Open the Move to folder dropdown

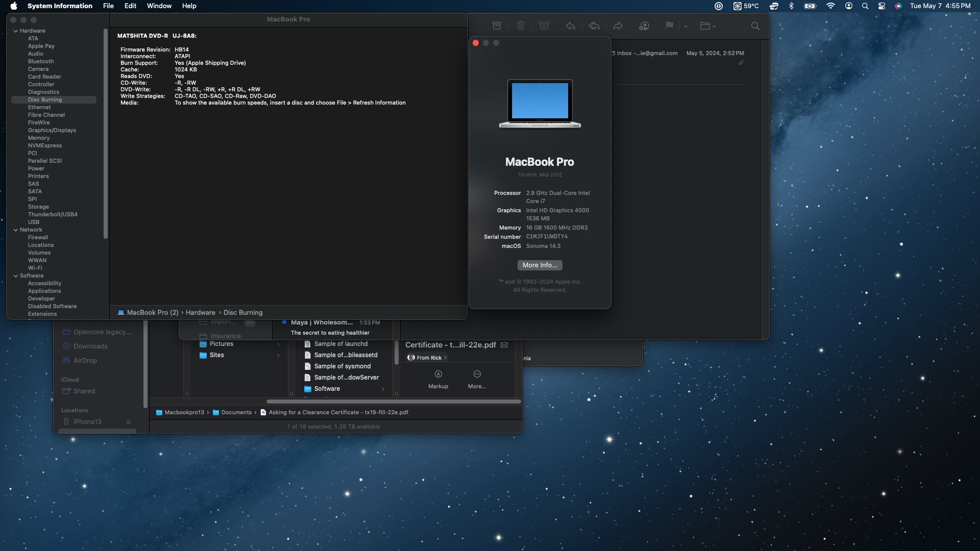(708, 26)
